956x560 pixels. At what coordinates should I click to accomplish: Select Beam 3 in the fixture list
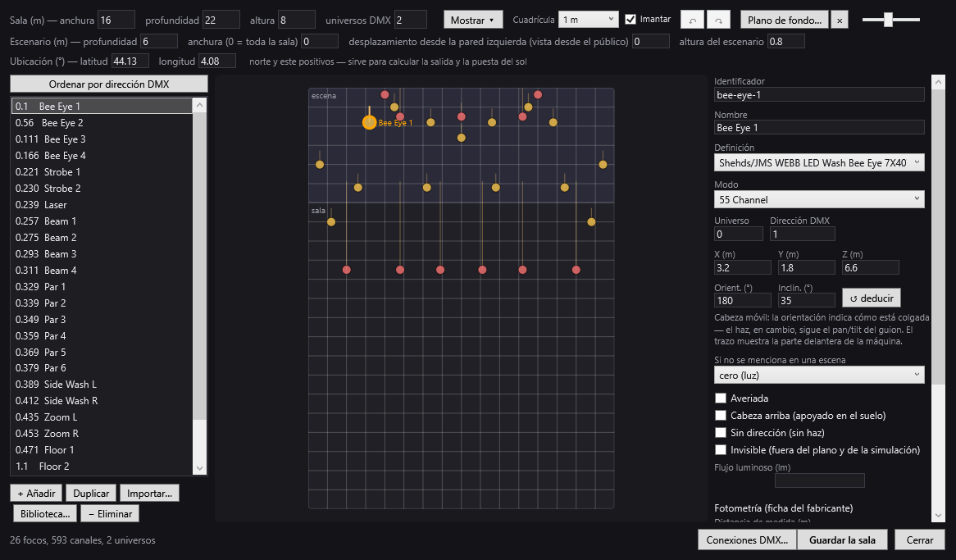(102, 254)
